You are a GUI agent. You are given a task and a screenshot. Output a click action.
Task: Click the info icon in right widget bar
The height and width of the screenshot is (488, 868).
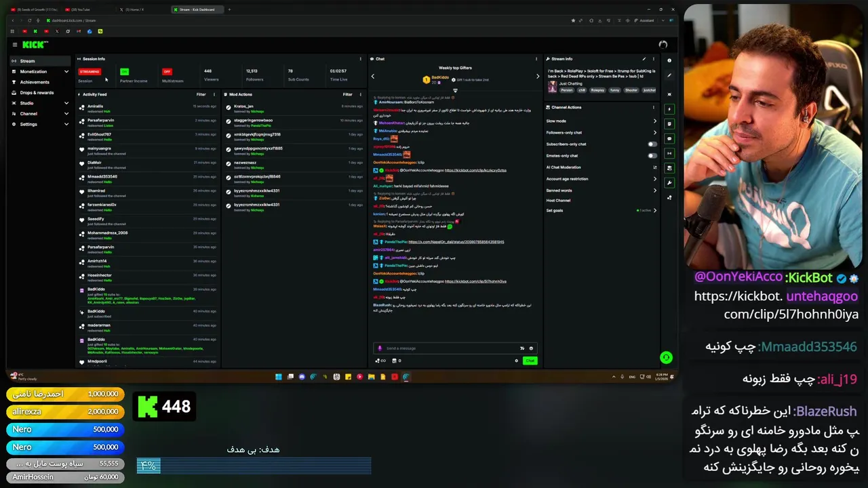tap(669, 61)
